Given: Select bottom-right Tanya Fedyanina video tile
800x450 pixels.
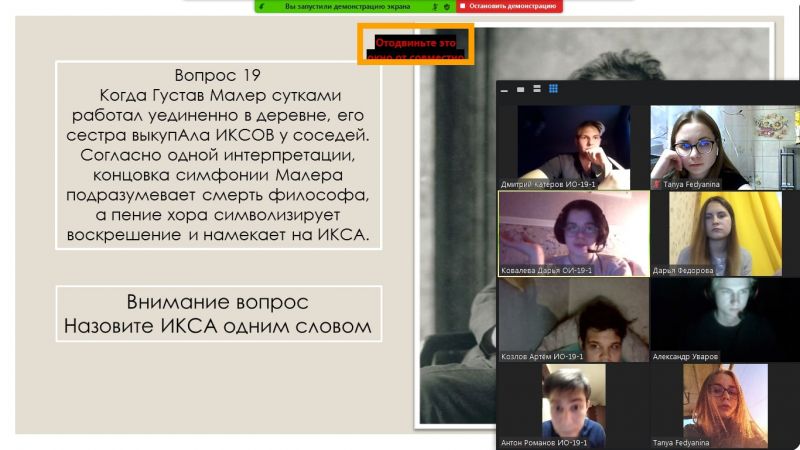Looking at the screenshot, I should tap(715, 405).
